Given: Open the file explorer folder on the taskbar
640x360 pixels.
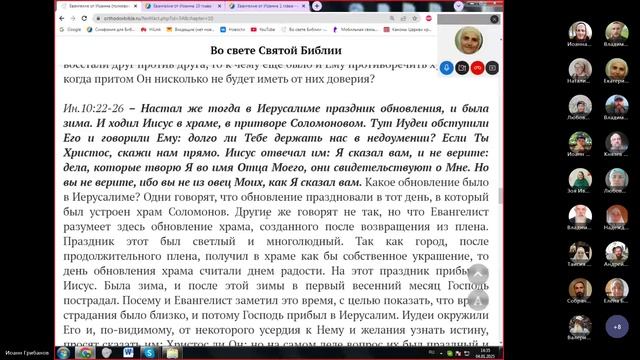Looking at the screenshot, I should click(x=172, y=353).
